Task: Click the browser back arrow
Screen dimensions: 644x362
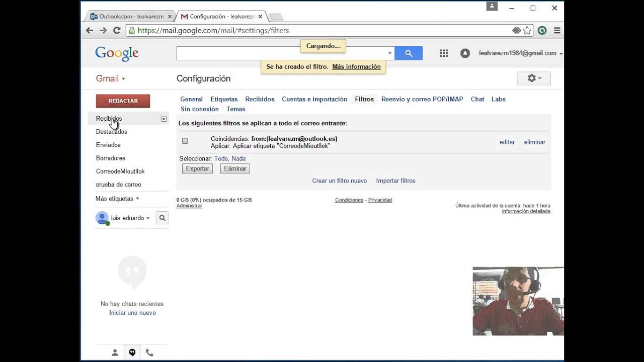Action: 90,30
